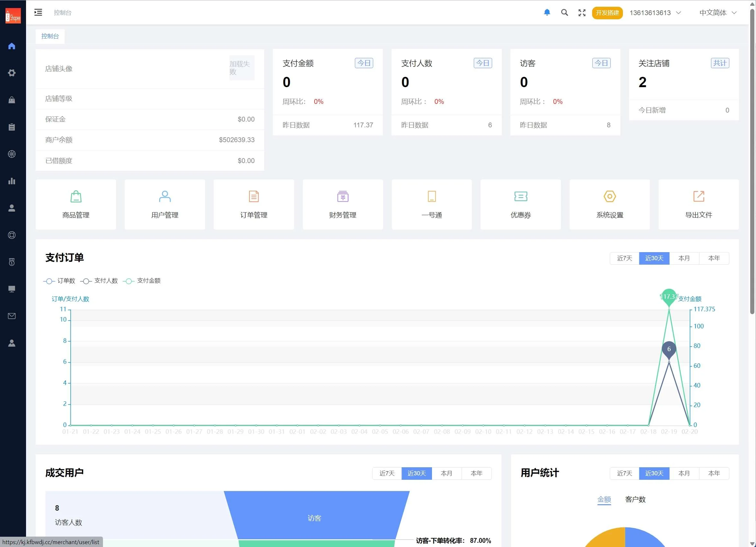Switch 成交用户 range to 本月
756x547 pixels.
click(446, 473)
